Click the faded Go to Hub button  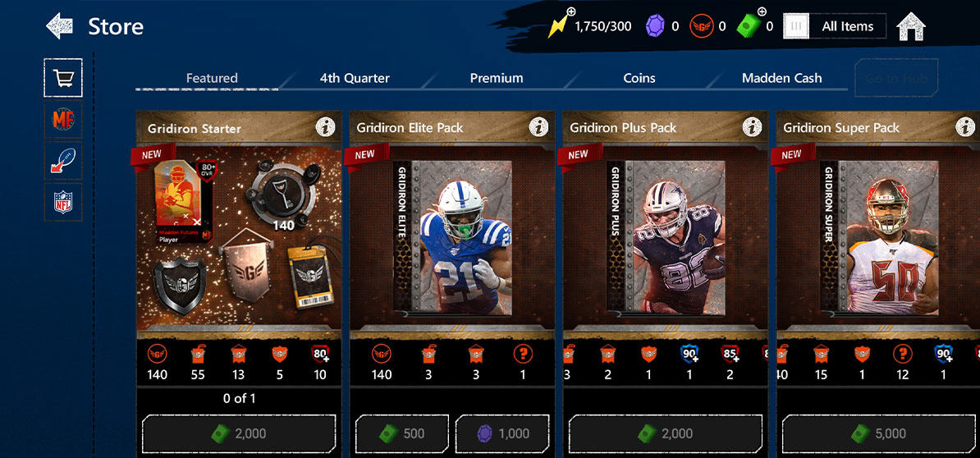(x=896, y=78)
